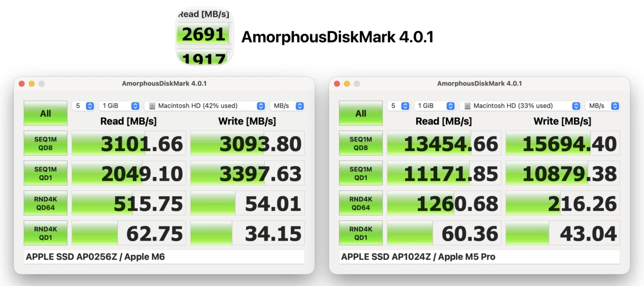Click the 515.75 read result

[129, 203]
